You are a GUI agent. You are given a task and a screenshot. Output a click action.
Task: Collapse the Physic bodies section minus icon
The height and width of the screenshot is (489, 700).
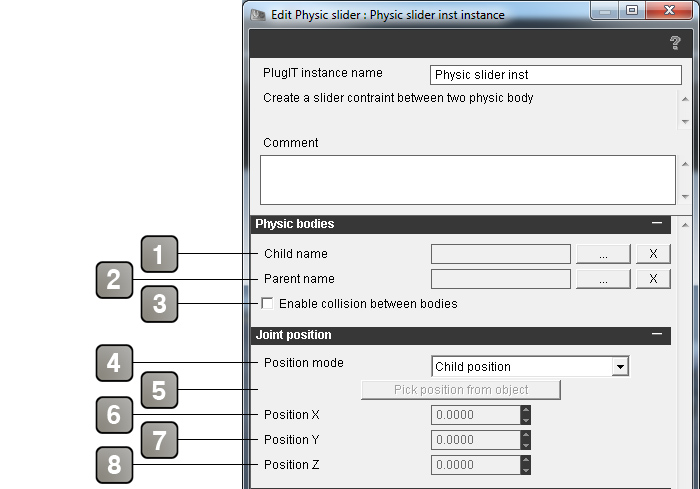coord(657,222)
